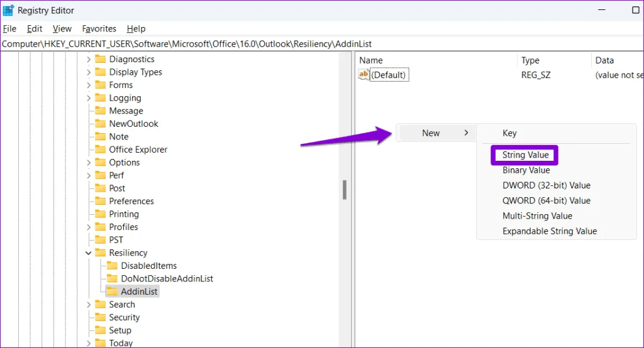This screenshot has height=348, width=644.
Task: Select the Preferences key in tree
Action: pos(131,201)
